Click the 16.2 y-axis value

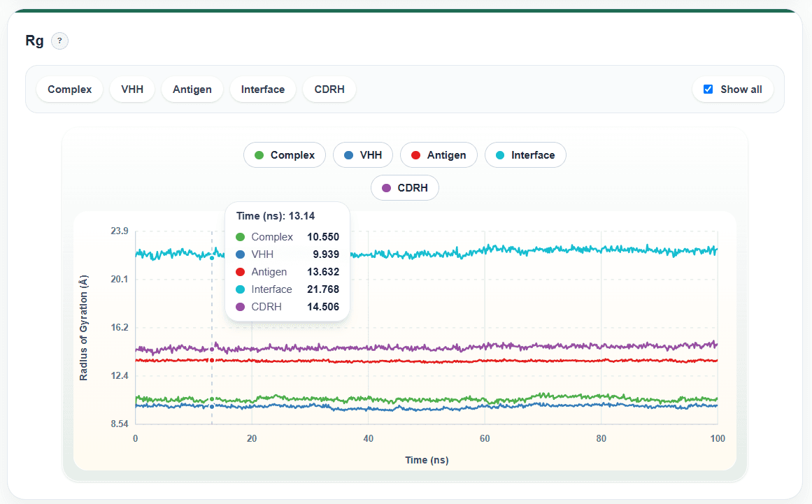coord(119,327)
